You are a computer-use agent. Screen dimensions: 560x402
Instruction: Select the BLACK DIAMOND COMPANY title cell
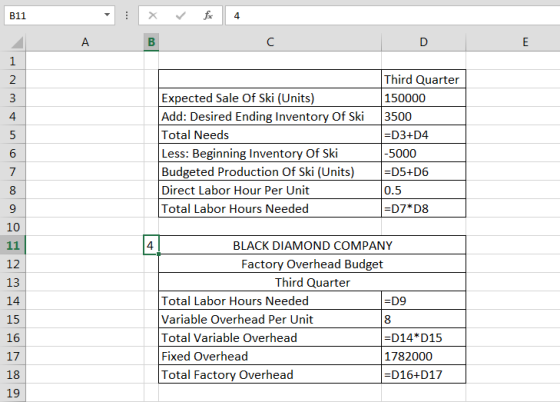pos(312,245)
